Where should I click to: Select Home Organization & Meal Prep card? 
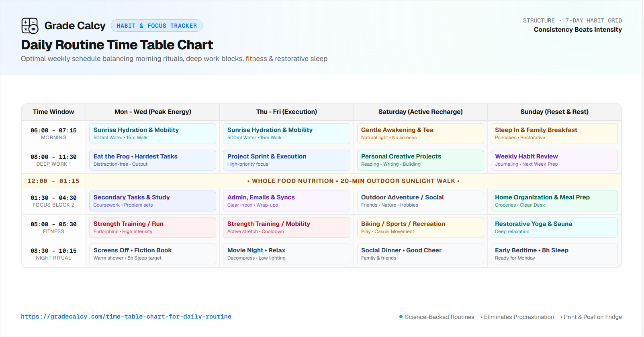click(554, 201)
